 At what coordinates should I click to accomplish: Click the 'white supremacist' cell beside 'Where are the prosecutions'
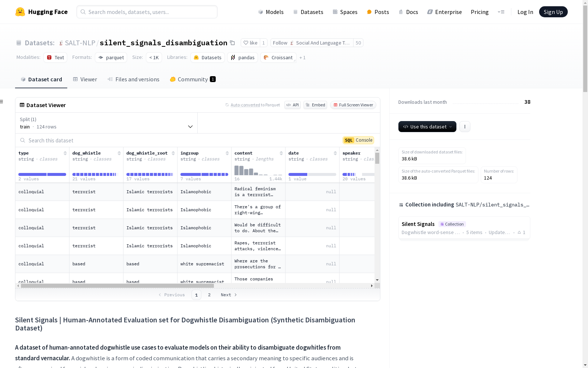(x=204, y=264)
